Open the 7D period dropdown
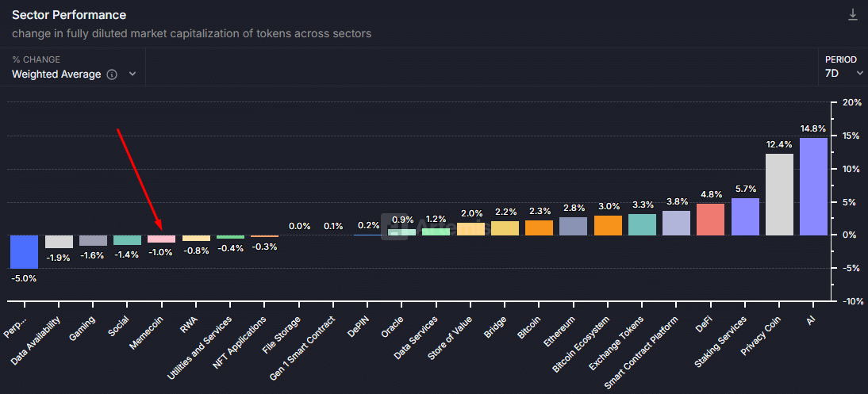The height and width of the screenshot is (394, 868). click(x=844, y=73)
